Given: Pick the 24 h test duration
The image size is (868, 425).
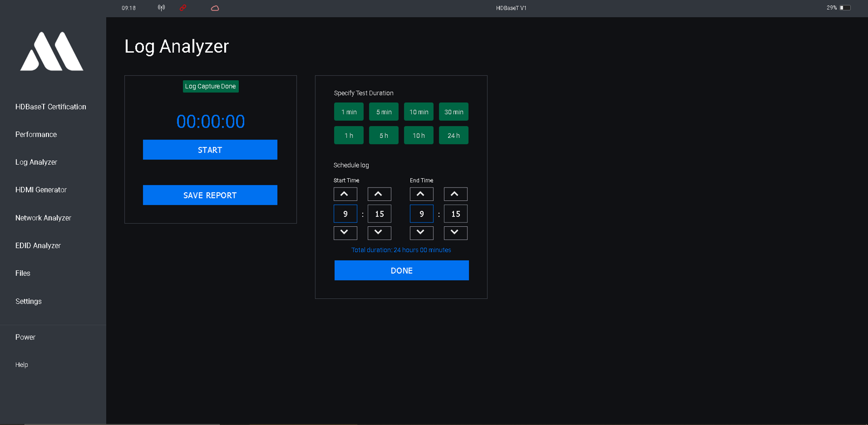Looking at the screenshot, I should [453, 136].
